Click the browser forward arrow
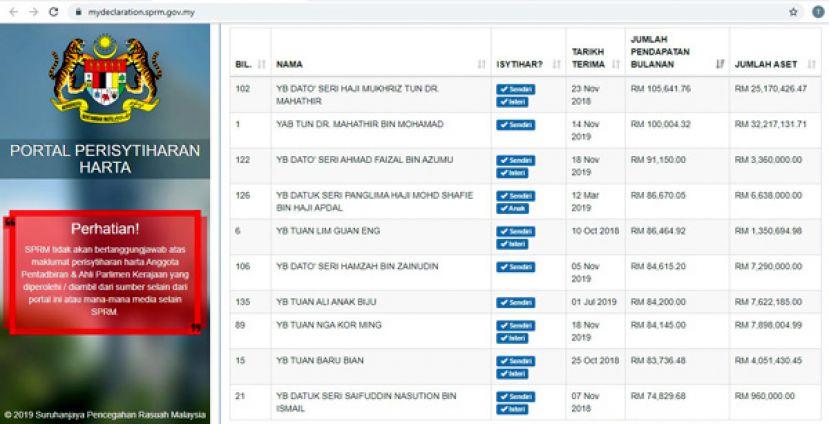Screen dimensions: 829x424 [32, 12]
